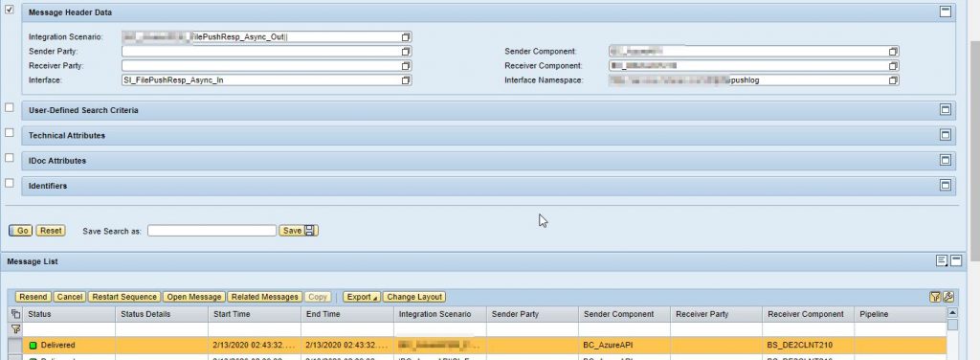Uncheck Message Header Data checkbox
This screenshot has width=980, height=360.
pyautogui.click(x=10, y=10)
